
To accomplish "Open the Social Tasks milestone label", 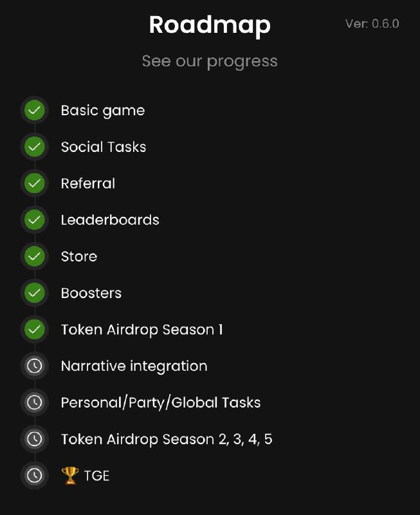I will tap(104, 147).
